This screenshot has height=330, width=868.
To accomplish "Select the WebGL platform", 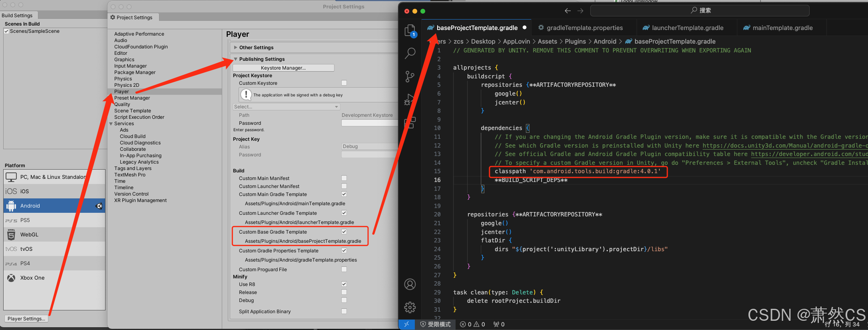I will 54,234.
